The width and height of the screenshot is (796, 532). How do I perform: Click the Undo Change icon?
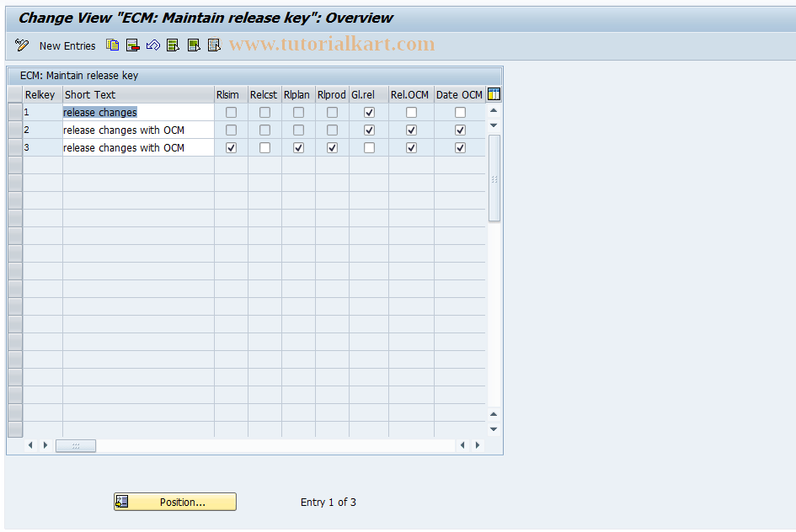[x=153, y=45]
